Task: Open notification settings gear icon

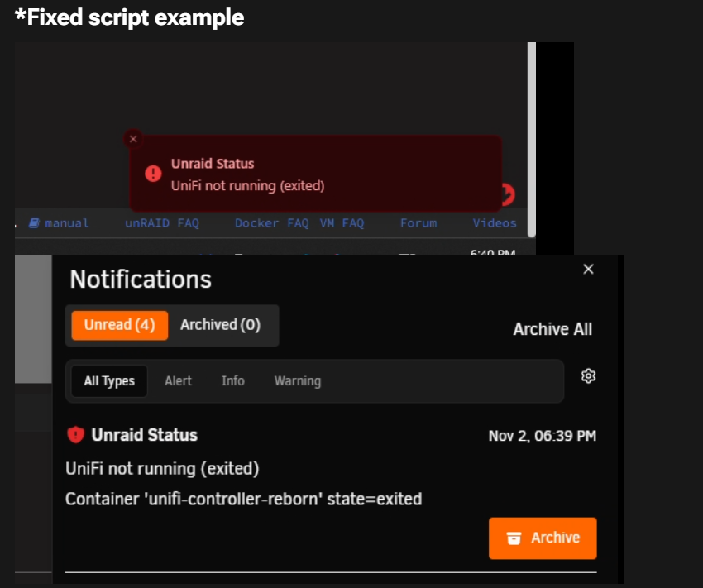Action: pos(588,375)
